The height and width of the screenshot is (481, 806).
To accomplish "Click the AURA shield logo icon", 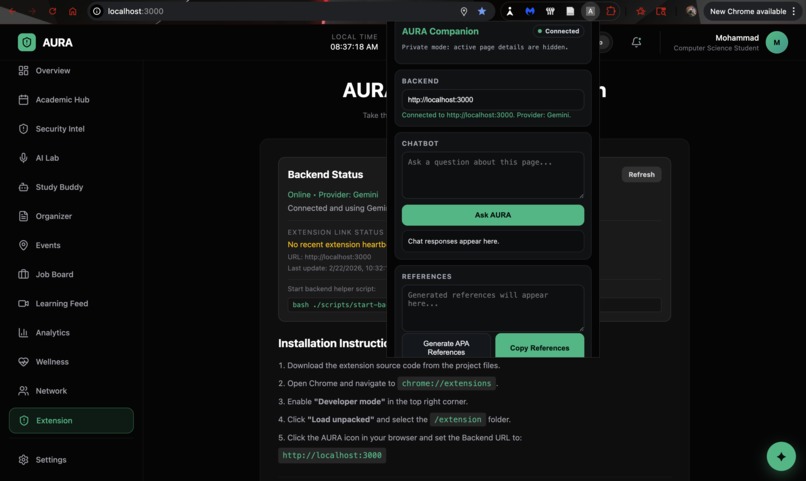I will (x=27, y=42).
